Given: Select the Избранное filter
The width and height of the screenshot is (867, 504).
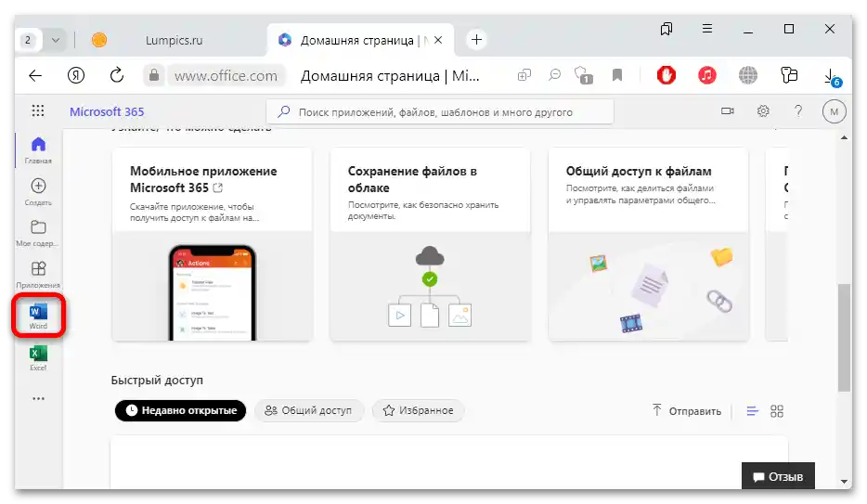Looking at the screenshot, I should point(418,410).
